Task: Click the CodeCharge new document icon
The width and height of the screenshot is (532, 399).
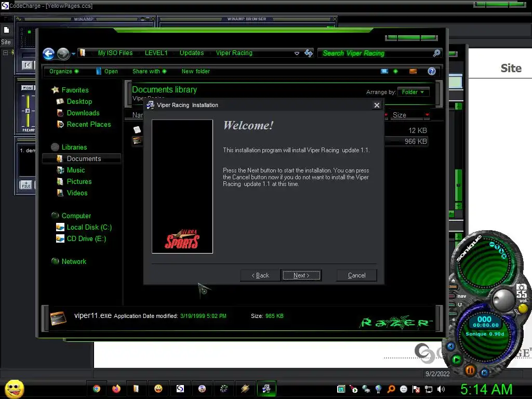Action: [6, 30]
